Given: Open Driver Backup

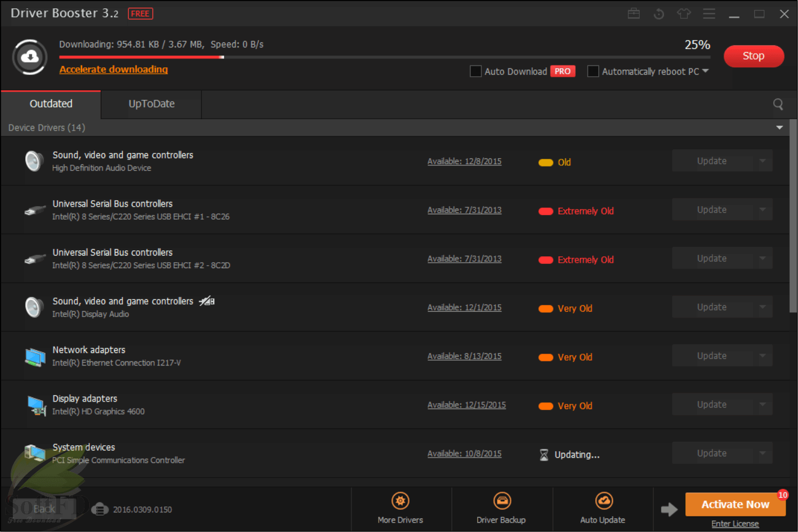Looking at the screenshot, I should (501, 509).
